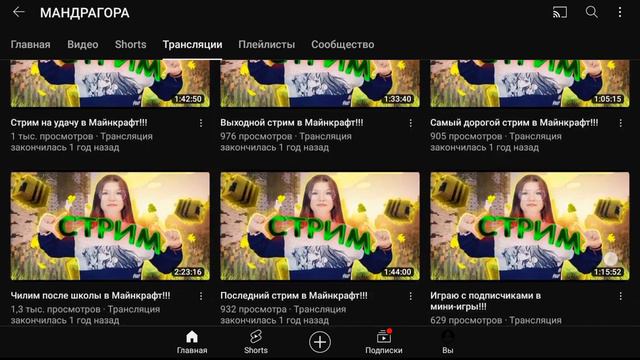Open thumbnail with 1:42:50 duration
The image size is (640, 360).
tap(110, 83)
